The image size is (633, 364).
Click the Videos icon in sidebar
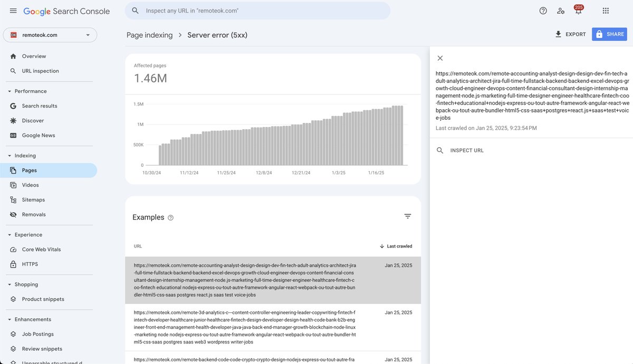pyautogui.click(x=13, y=185)
